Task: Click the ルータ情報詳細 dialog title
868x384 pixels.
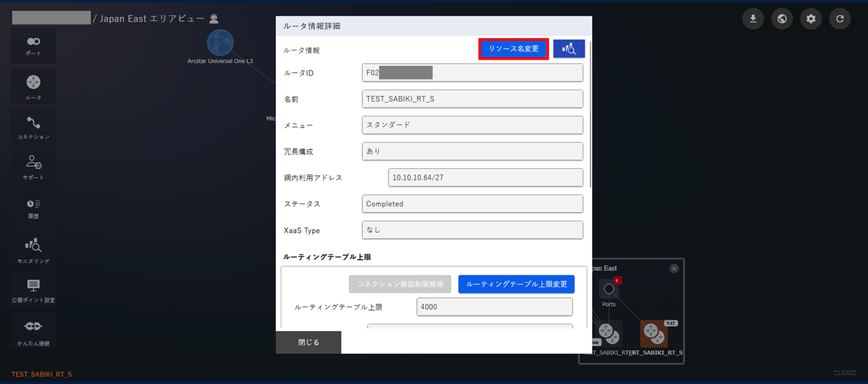Action: (x=312, y=26)
